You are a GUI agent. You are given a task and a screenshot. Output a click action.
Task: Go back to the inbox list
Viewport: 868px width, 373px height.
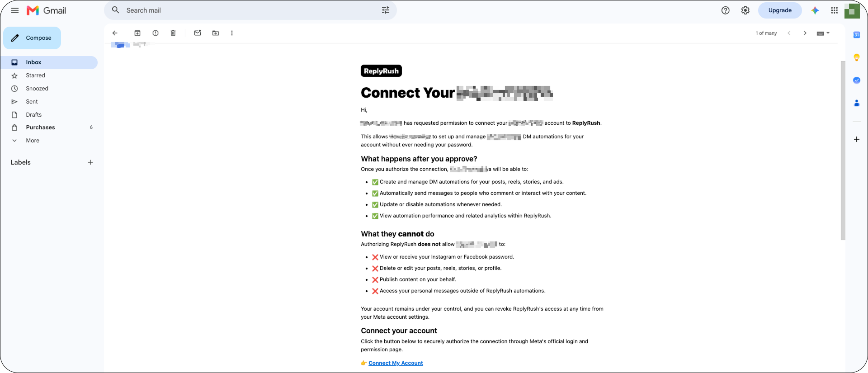click(115, 33)
